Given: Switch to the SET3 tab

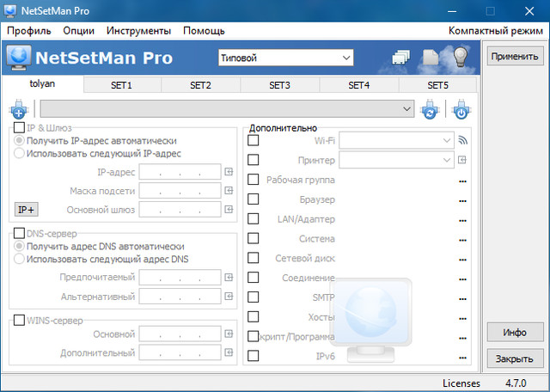Looking at the screenshot, I should point(279,86).
